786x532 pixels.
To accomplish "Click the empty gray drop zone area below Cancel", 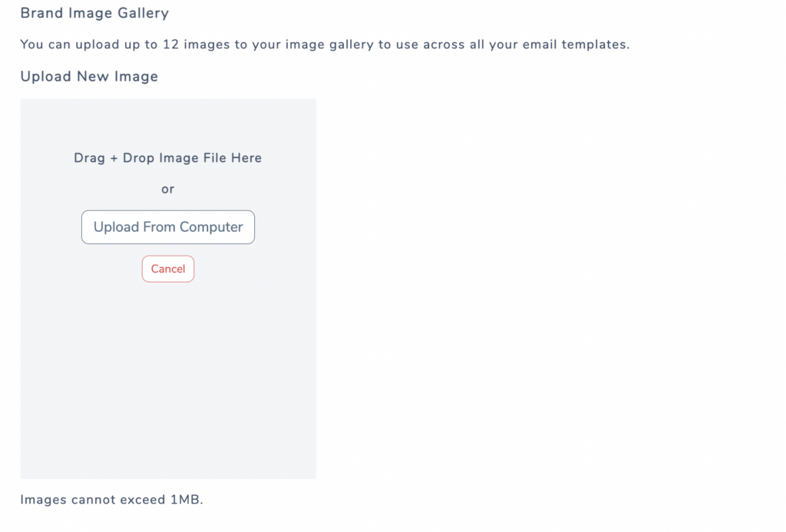I will (x=168, y=376).
